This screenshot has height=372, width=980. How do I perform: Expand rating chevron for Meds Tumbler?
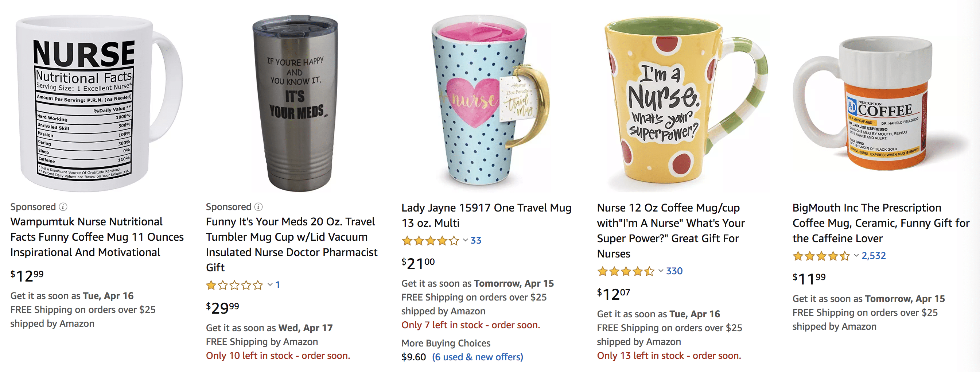[x=270, y=284]
